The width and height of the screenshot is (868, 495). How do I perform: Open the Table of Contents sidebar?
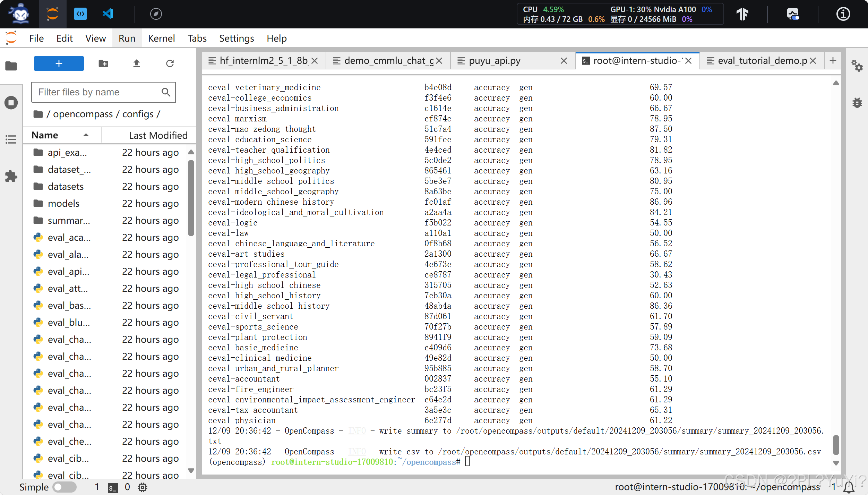[11, 139]
